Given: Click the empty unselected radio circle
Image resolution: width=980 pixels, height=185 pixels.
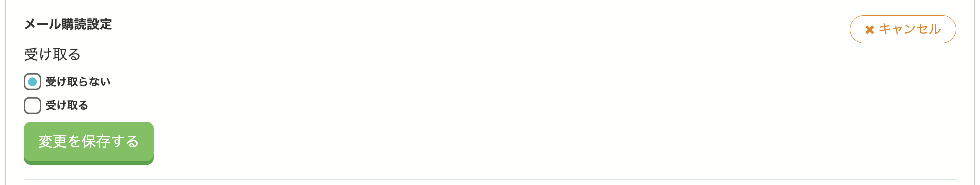Looking at the screenshot, I should [x=32, y=105].
